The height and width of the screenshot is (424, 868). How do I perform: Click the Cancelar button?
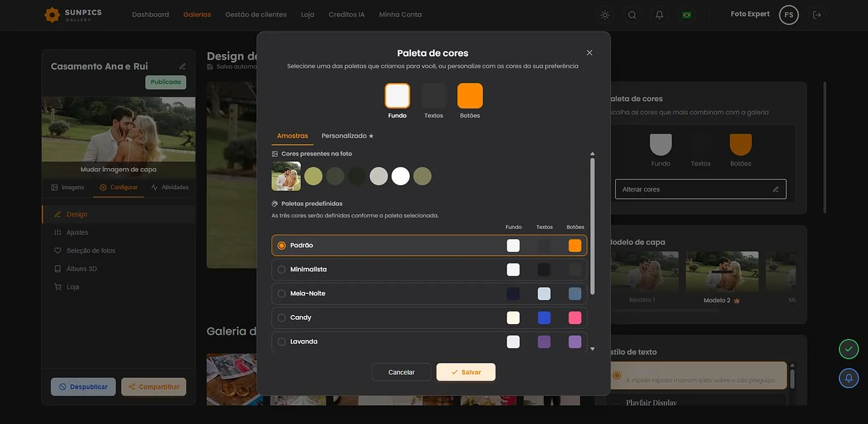tap(401, 372)
